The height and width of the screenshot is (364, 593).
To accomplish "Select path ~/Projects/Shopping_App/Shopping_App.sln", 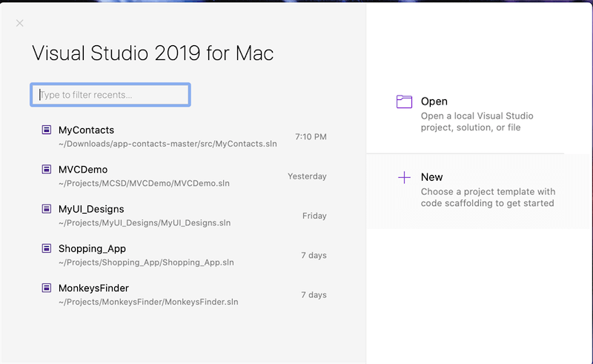I will click(146, 262).
